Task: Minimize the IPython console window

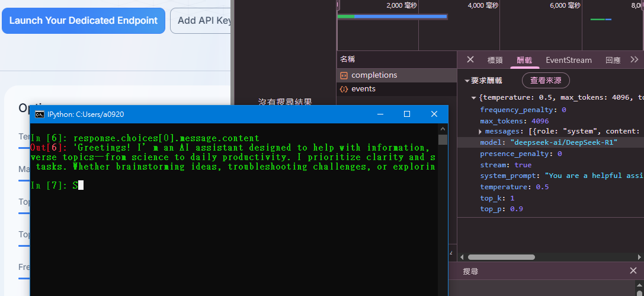Action: click(x=379, y=114)
